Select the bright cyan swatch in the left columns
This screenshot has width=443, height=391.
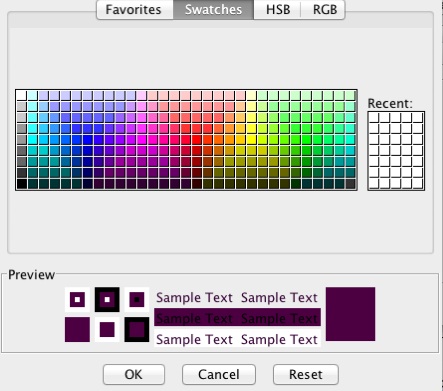point(32,140)
